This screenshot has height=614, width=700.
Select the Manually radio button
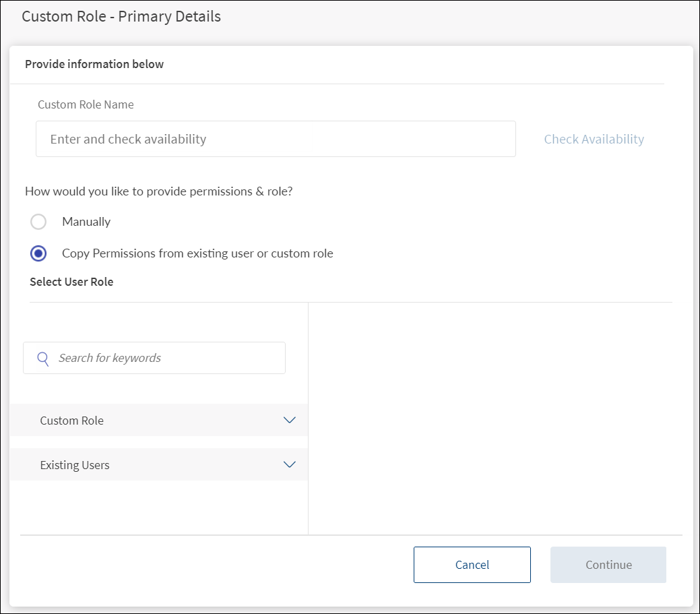point(38,222)
